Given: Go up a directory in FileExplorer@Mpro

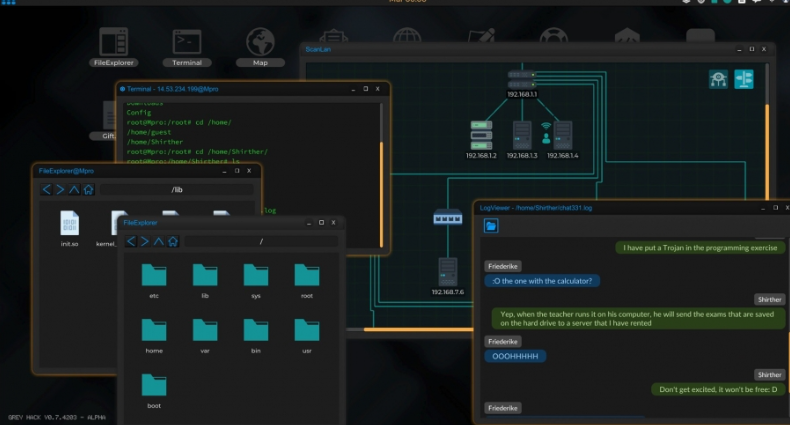Looking at the screenshot, I should 74,189.
